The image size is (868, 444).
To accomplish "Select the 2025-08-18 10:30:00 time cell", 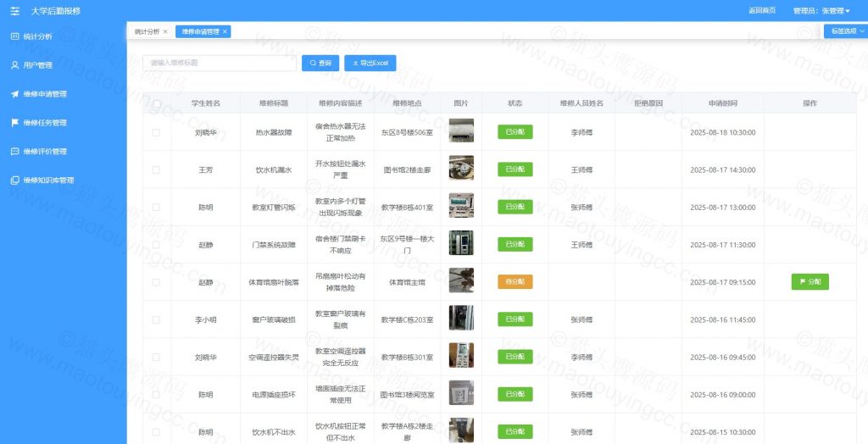I will (722, 133).
